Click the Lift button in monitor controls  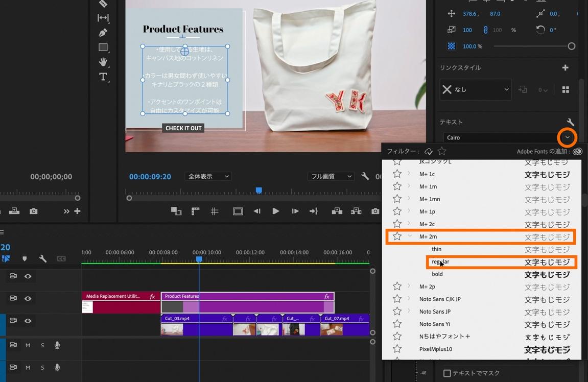(x=337, y=211)
